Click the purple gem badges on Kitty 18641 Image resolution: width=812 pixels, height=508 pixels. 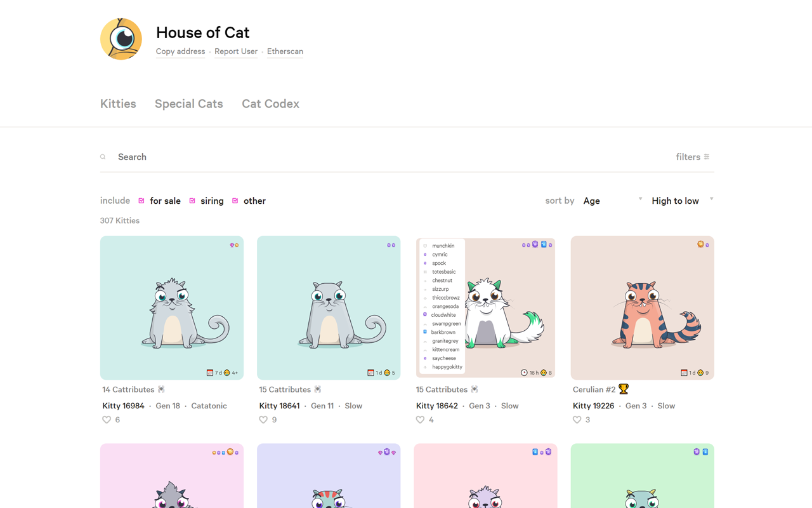[391, 245]
